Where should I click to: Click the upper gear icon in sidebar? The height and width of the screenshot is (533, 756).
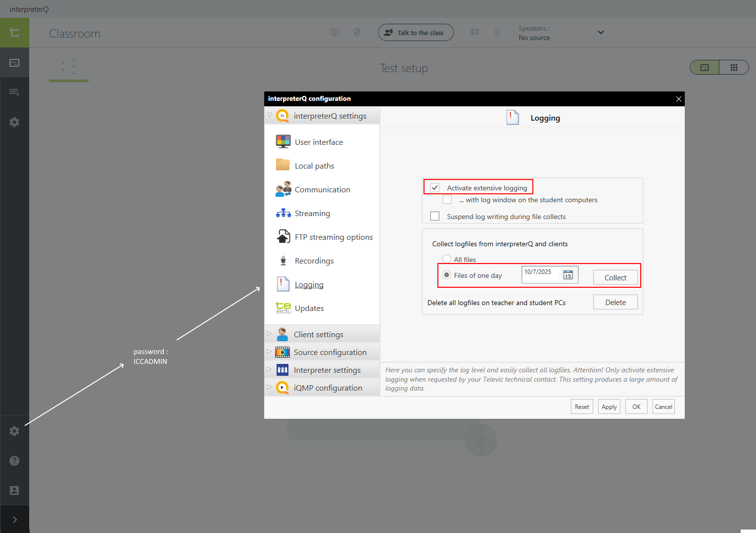coord(14,122)
